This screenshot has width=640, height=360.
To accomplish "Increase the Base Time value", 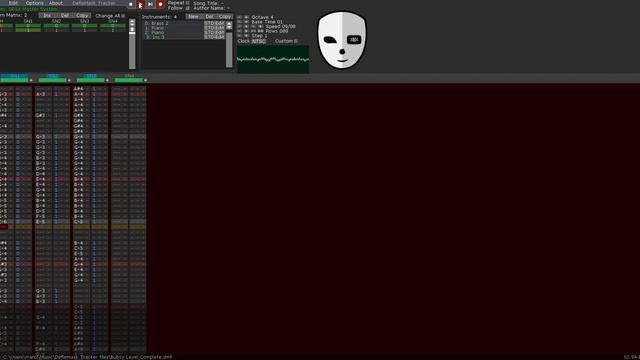I will pyautogui.click(x=247, y=22).
